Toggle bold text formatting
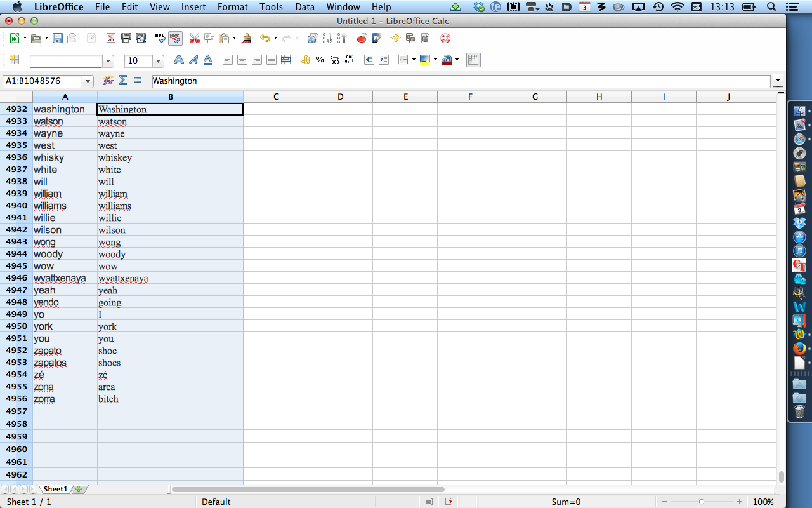 pyautogui.click(x=179, y=60)
